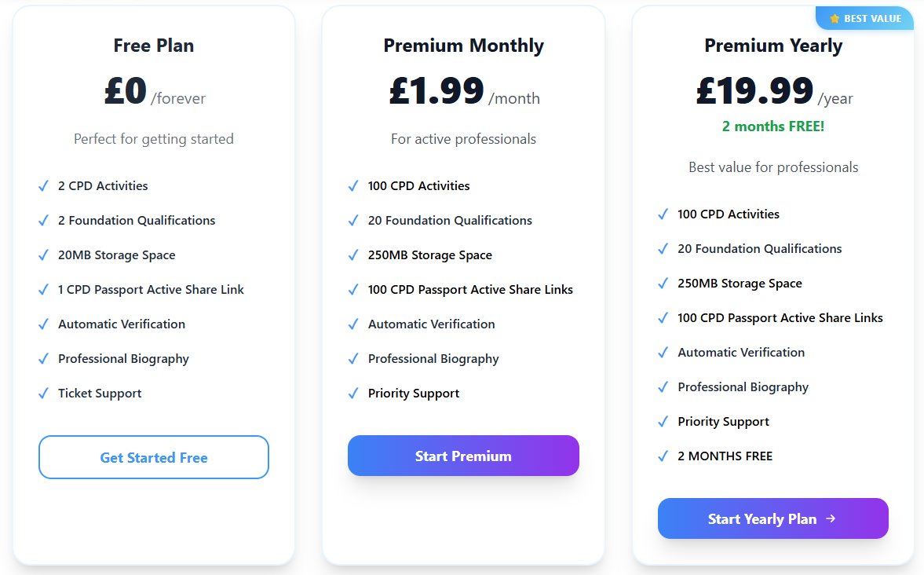Click the checkmark next to 20 Foundation Qualifications
Viewport: 924px width, 575px height.
click(x=353, y=220)
